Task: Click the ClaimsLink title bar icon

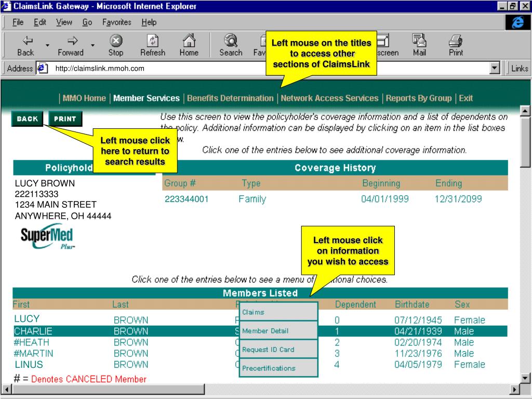Action: (6, 6)
